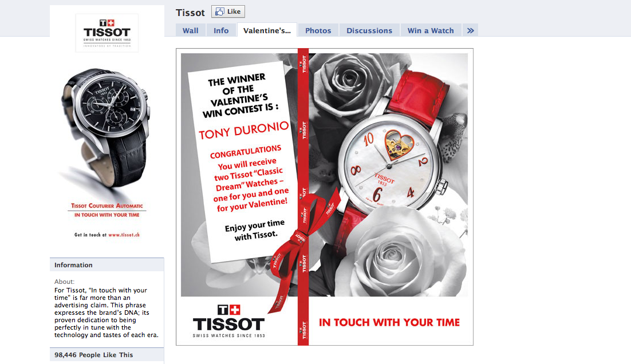Open the Photos tab

tap(318, 30)
